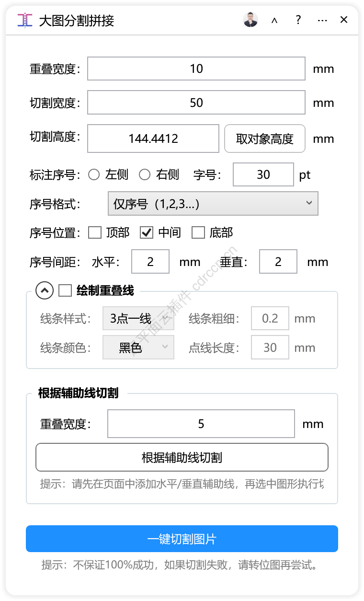Viewport: 364px width, 601px height.
Task: Focus the guide-line 重叠宽度 field showing 5
Action: pos(201,424)
